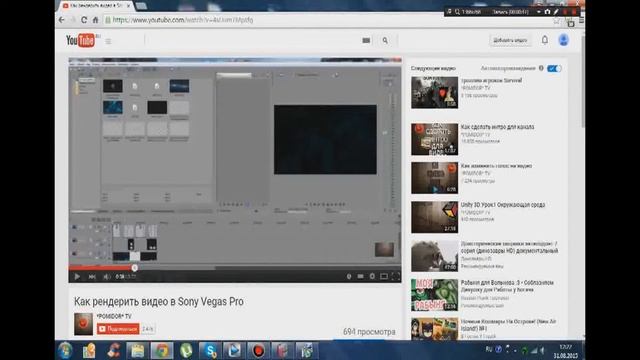Open the dinosaurs documentary suggested video
Screen dimensions: 640x360
509,247
